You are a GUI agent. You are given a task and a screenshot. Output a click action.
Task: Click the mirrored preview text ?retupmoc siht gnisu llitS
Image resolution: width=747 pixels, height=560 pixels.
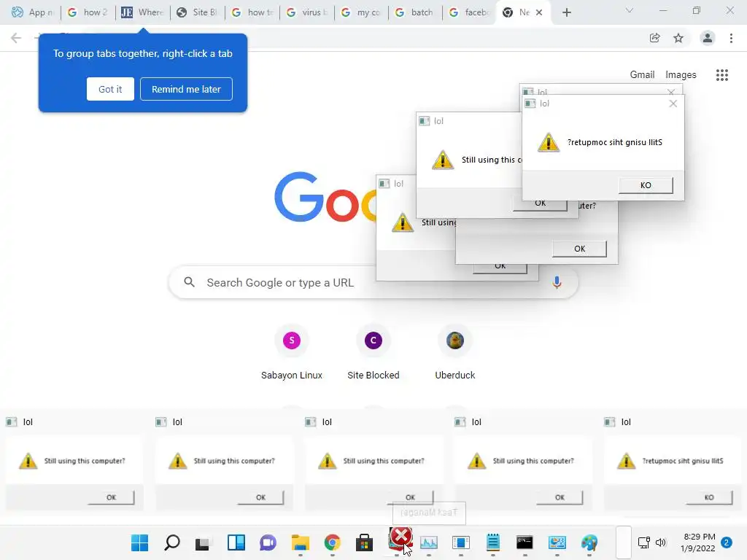point(682,461)
